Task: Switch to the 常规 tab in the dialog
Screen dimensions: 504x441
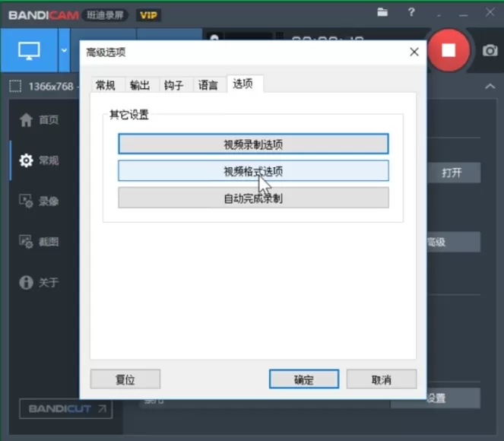Action: click(x=106, y=85)
